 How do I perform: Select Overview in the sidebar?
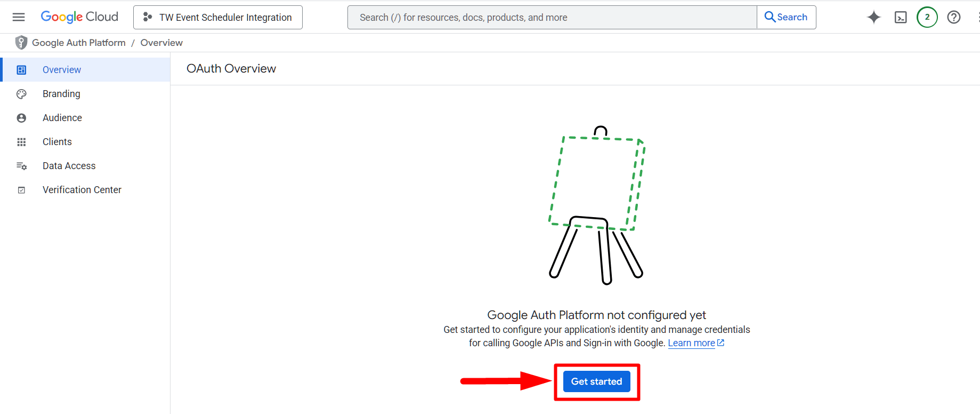[85, 70]
